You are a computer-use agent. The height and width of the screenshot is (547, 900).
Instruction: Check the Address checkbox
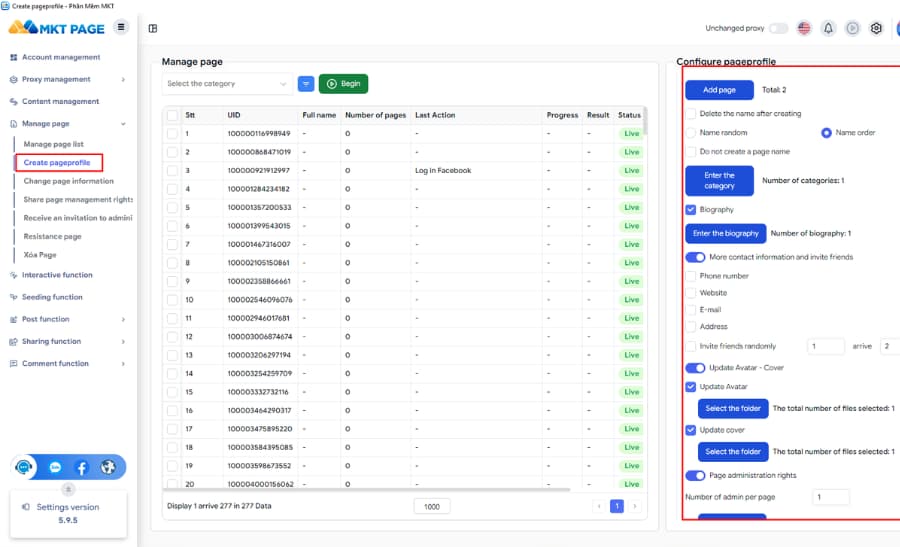tap(691, 327)
